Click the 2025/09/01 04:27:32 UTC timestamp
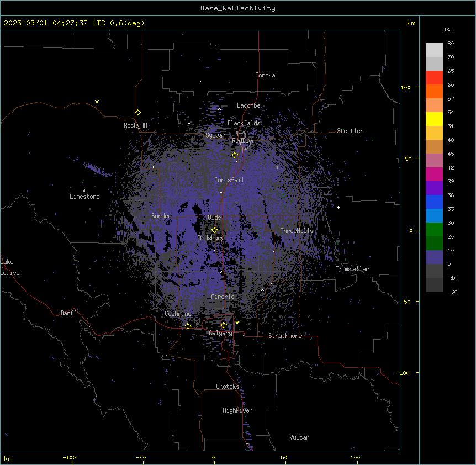This screenshot has width=476, height=465. point(55,23)
